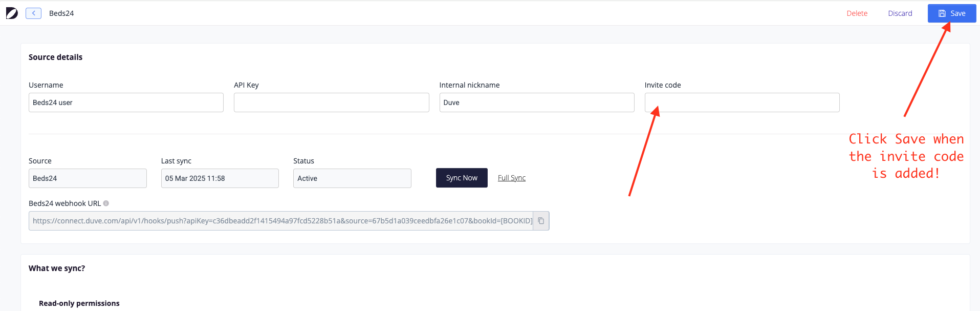
Task: Click the Delete link
Action: pos(857,13)
